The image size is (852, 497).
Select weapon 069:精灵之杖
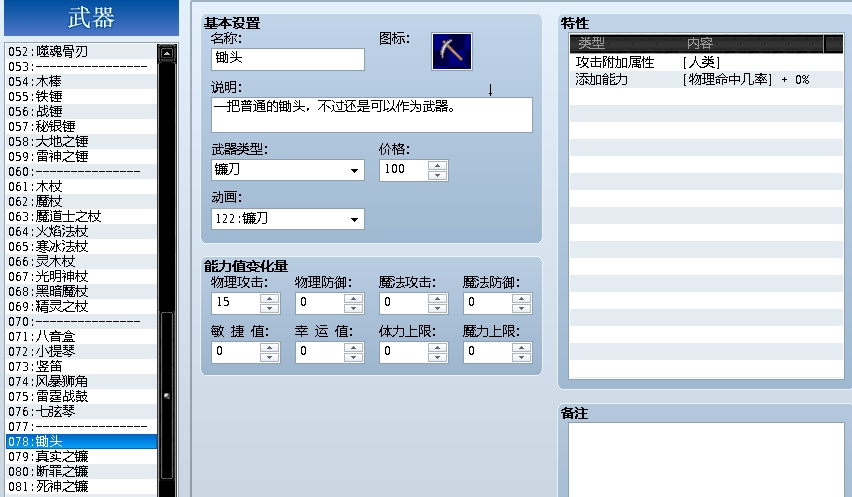(82, 306)
